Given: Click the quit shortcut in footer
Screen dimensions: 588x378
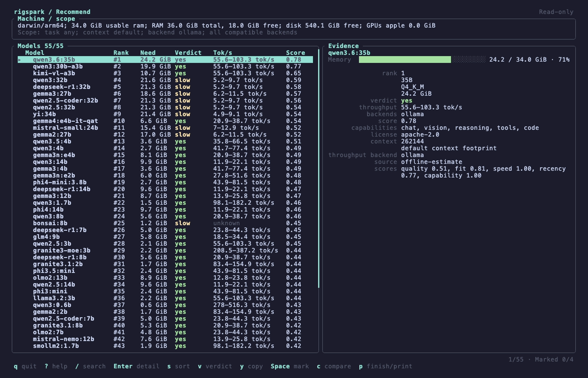Looking at the screenshot, I should 25,366.
